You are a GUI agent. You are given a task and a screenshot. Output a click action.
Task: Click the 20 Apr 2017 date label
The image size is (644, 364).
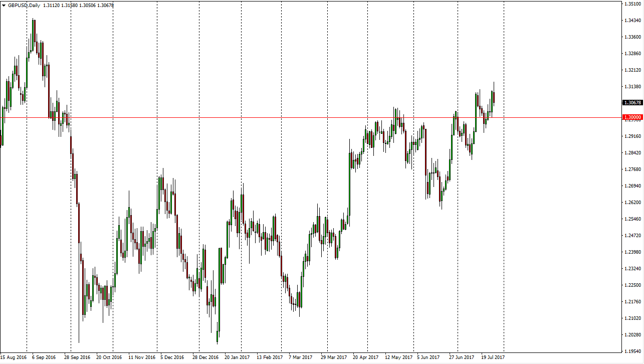[x=365, y=357]
